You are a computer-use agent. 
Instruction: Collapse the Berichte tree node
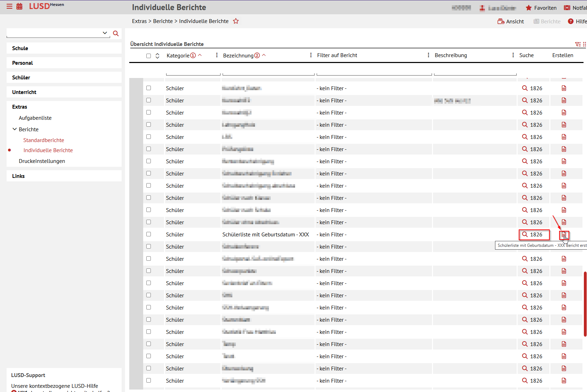coord(15,129)
